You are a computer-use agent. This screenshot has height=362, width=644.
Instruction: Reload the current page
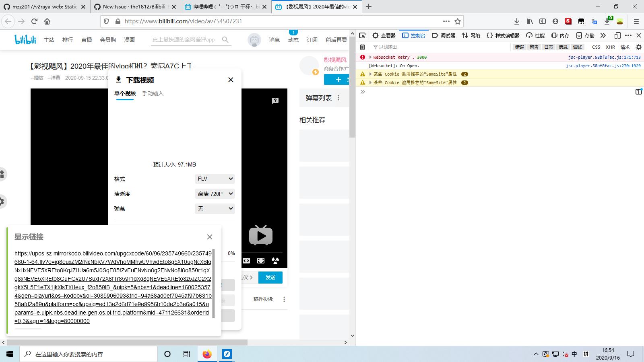point(34,21)
